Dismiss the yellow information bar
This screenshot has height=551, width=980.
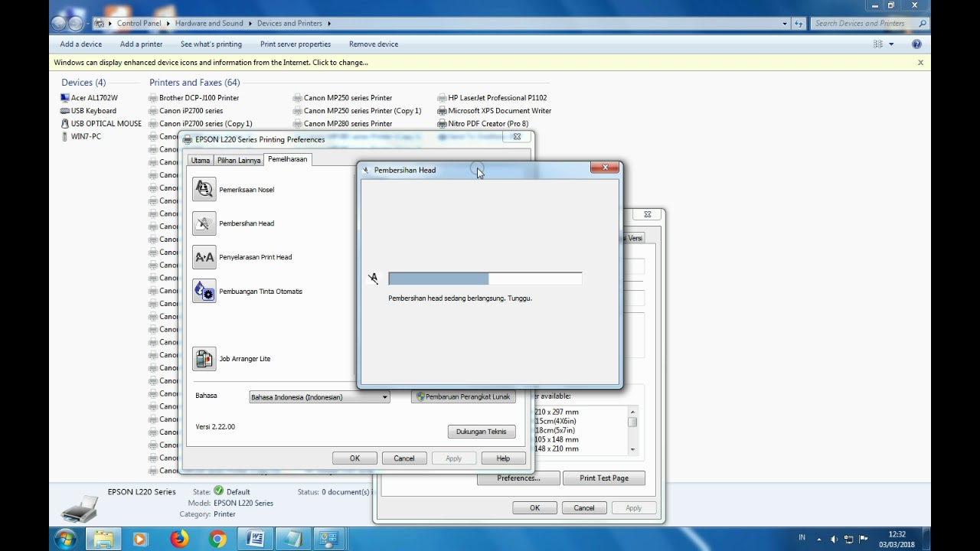[920, 63]
